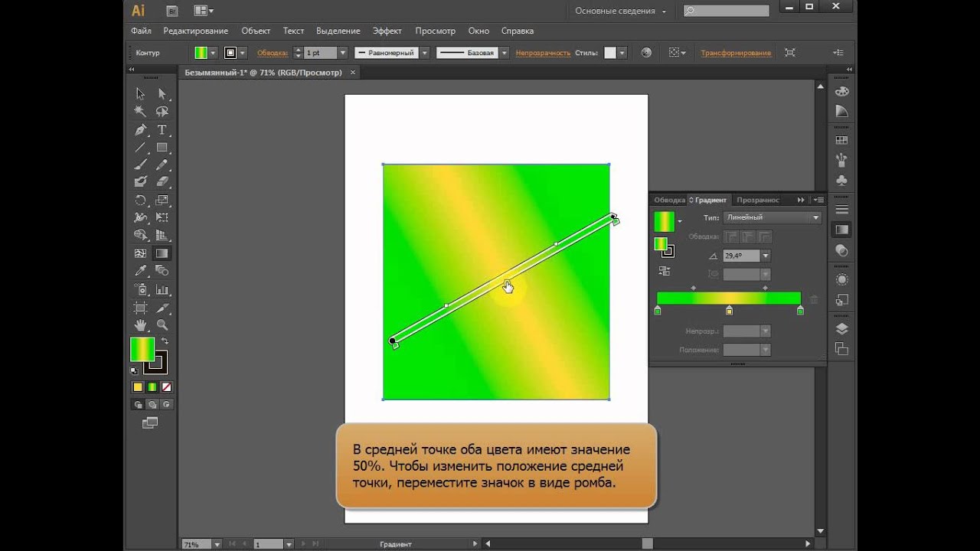The image size is (980, 551).
Task: Swap the fill and stroke colors
Action: click(165, 341)
